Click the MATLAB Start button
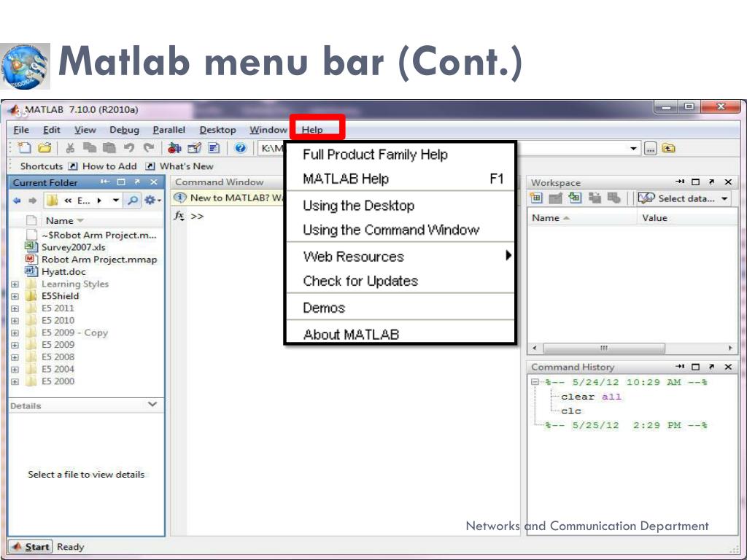Viewport: 747px width, 560px height. pos(30,547)
